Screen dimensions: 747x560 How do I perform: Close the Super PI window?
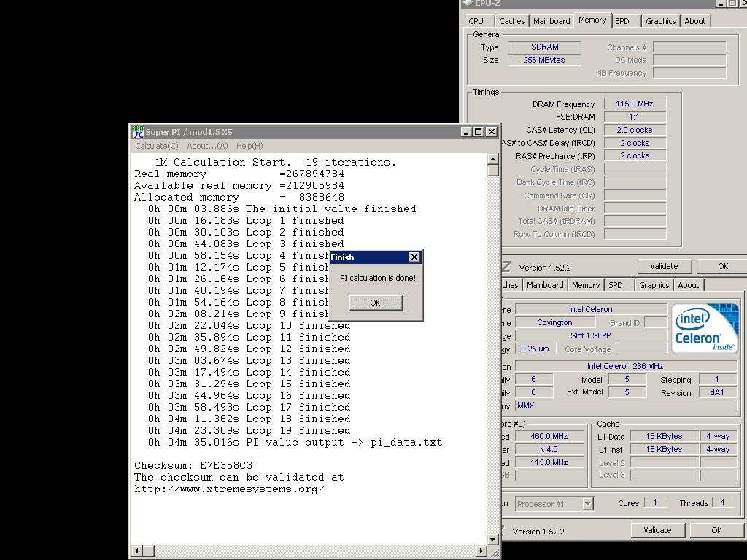pos(492,132)
